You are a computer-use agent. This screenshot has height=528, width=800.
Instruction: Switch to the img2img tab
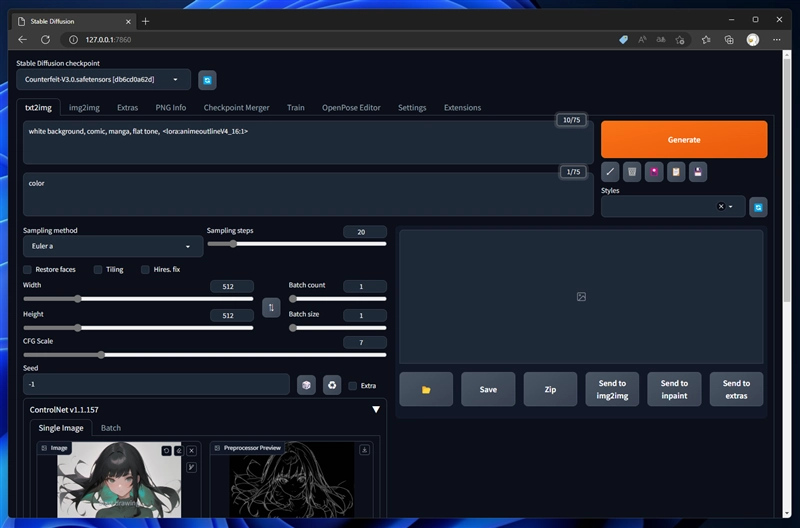point(84,108)
